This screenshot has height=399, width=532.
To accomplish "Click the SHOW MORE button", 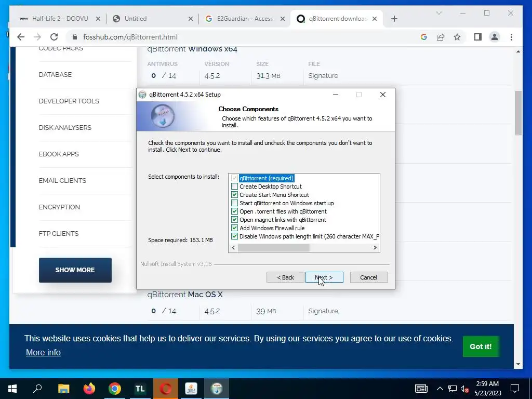I will pyautogui.click(x=75, y=270).
